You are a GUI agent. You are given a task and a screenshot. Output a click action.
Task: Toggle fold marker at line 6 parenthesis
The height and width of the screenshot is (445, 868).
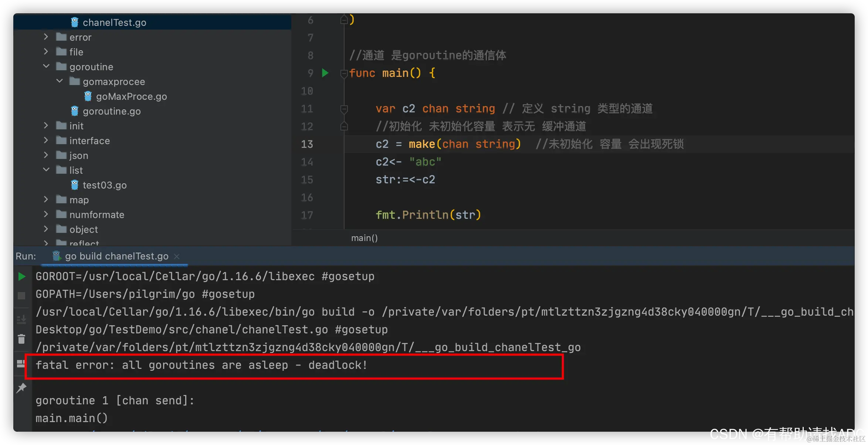click(x=344, y=20)
